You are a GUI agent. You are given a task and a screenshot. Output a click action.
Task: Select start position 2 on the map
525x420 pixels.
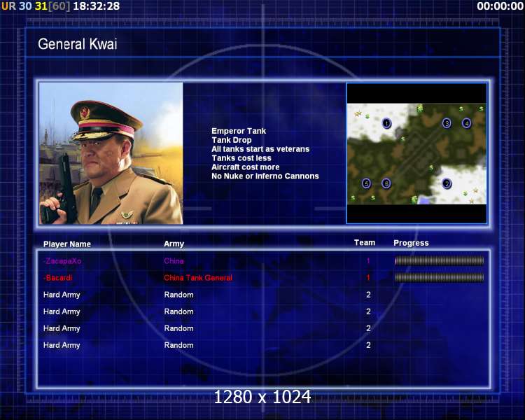coord(447,183)
